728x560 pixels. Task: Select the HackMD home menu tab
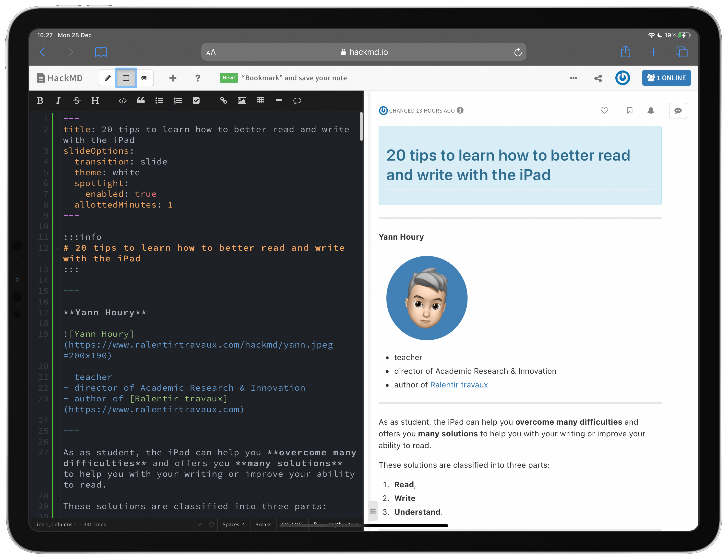point(58,78)
